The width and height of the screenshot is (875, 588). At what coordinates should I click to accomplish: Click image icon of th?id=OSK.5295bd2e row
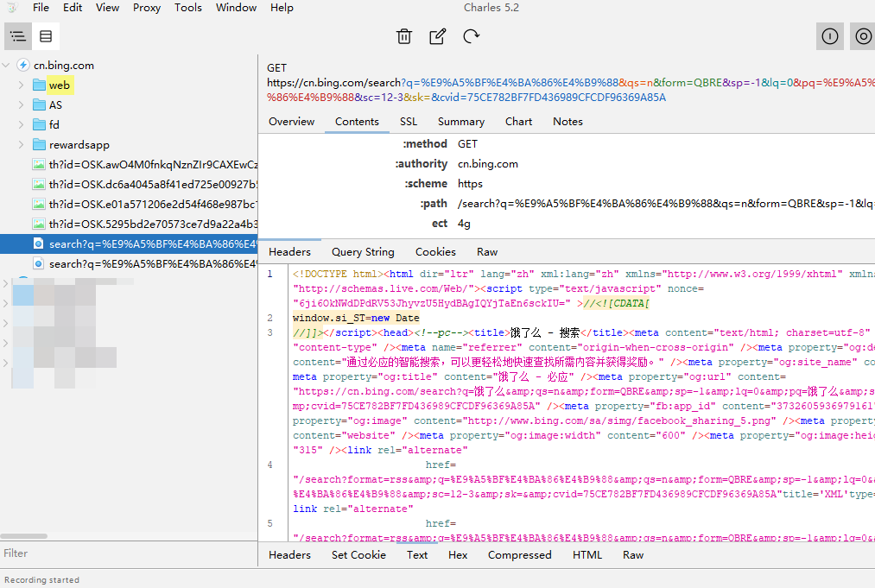tap(39, 224)
